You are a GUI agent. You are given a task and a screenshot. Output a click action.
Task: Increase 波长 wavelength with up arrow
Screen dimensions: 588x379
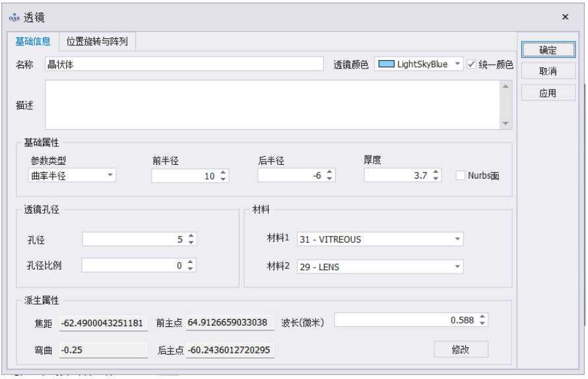482,316
